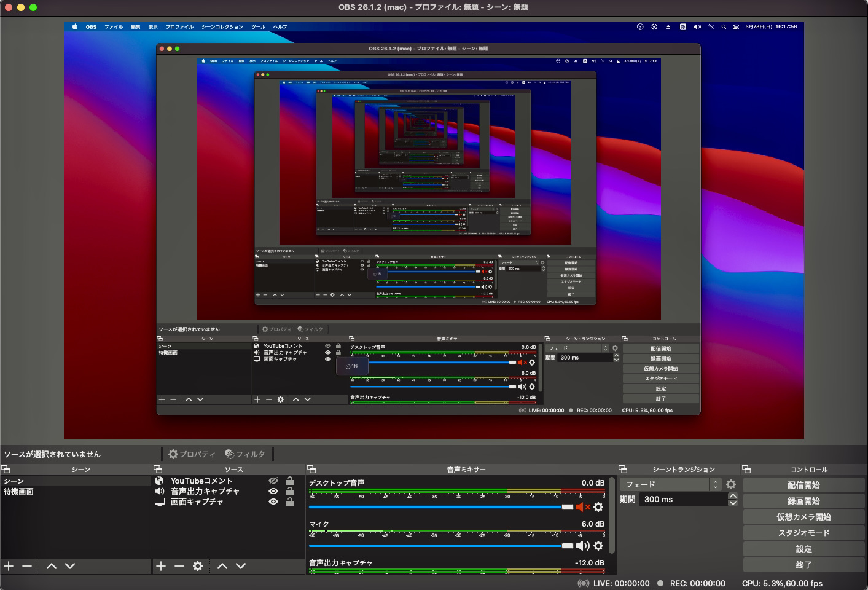Select the 待機画面 scene
The width and height of the screenshot is (868, 590).
(x=76, y=492)
